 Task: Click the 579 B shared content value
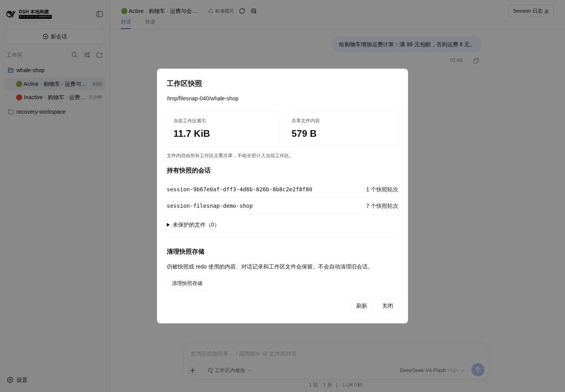304,134
